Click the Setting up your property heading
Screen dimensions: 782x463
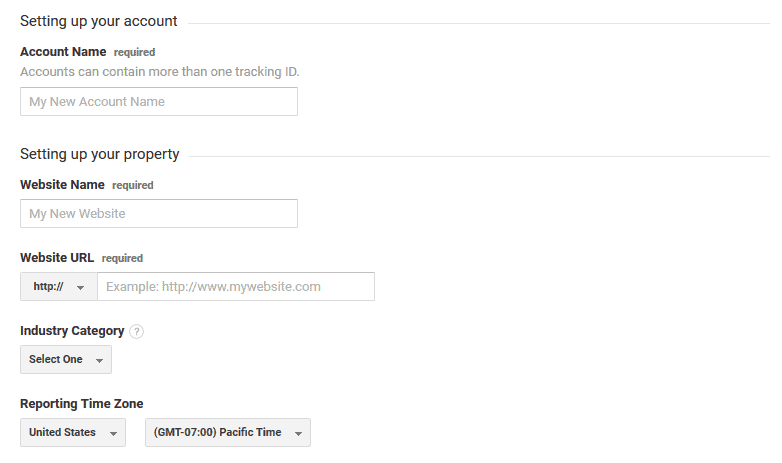click(x=99, y=154)
